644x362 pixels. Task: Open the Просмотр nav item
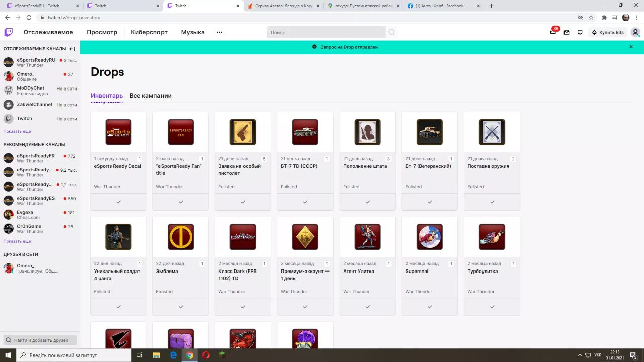tap(102, 32)
